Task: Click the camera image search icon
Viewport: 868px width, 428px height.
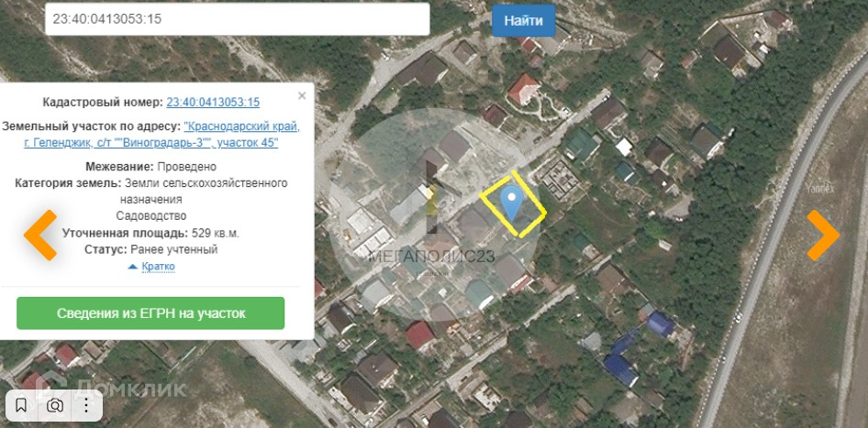Action: [55, 406]
